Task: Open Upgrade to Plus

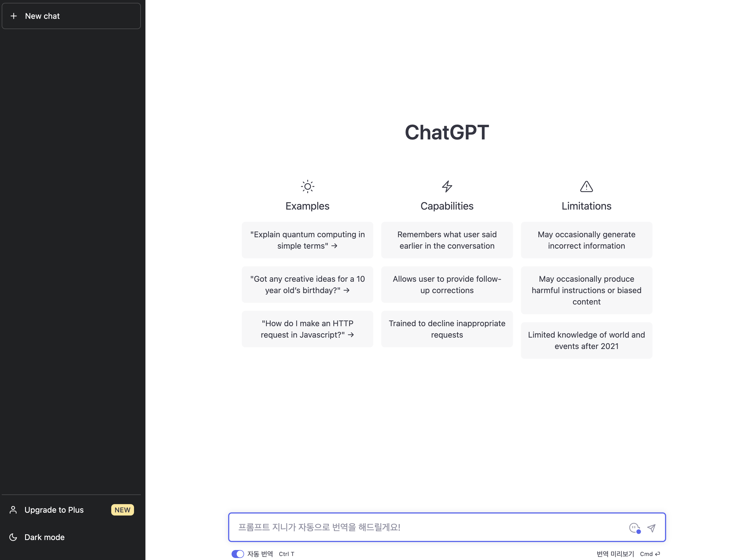Action: [71, 510]
